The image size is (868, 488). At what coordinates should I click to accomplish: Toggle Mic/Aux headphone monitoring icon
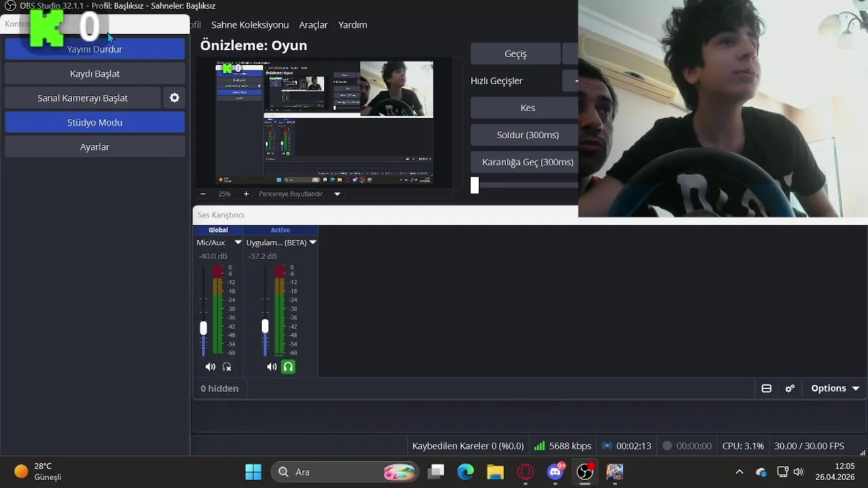227,367
